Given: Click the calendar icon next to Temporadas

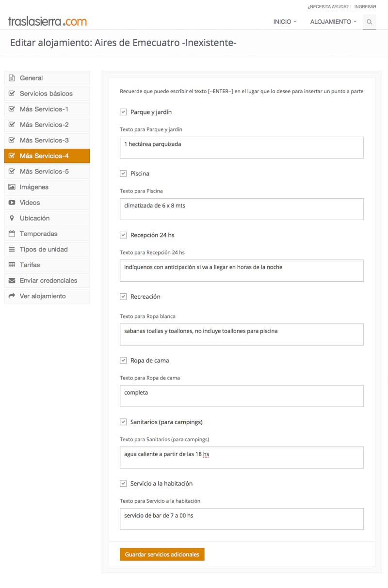Looking at the screenshot, I should (12, 234).
